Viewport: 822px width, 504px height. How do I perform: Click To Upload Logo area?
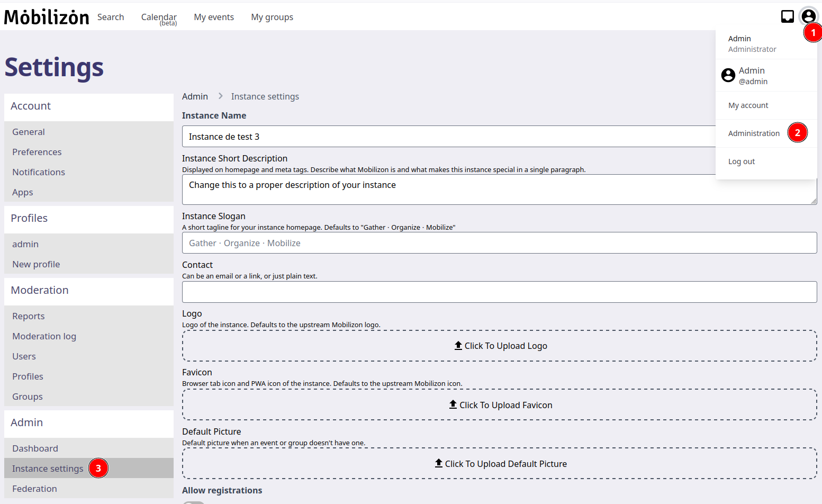tap(499, 346)
